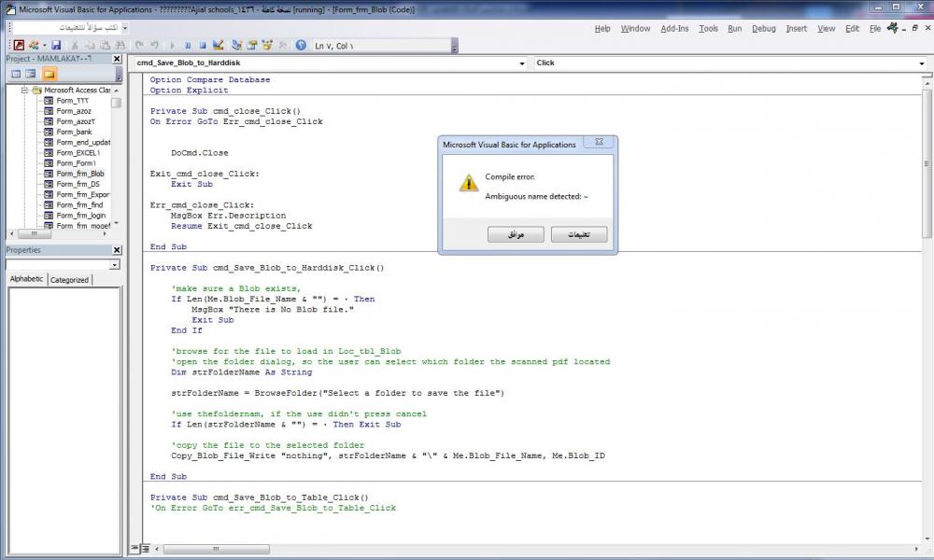Open the View menu

pos(827,29)
